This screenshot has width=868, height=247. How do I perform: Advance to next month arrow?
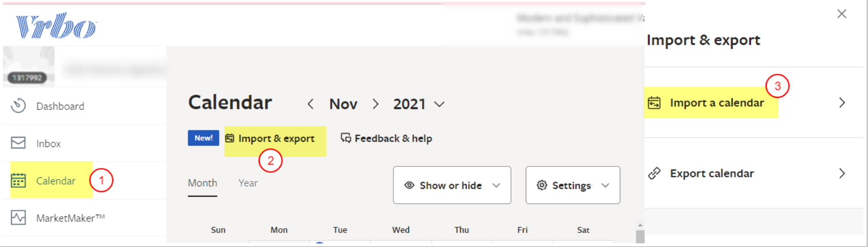(x=375, y=104)
